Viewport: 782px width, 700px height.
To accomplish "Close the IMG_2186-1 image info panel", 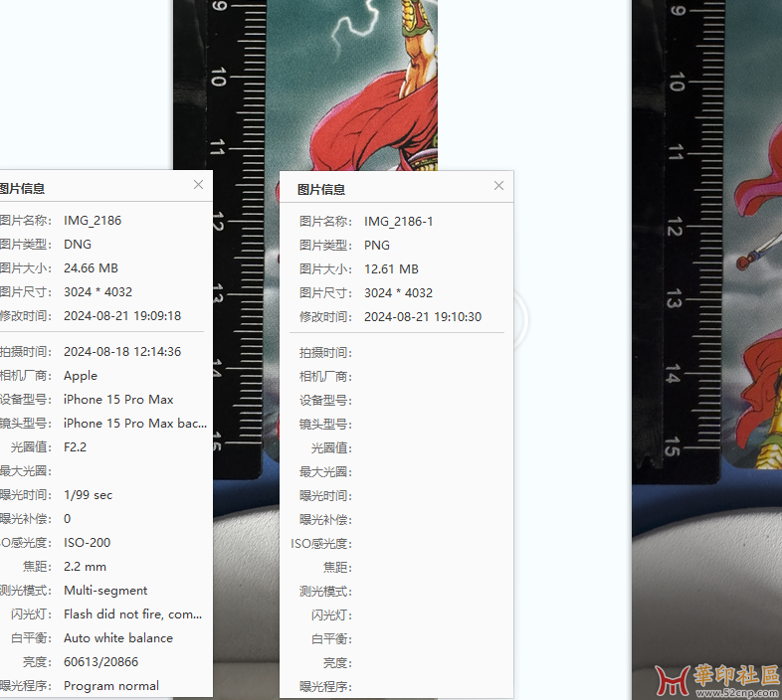I will click(498, 186).
